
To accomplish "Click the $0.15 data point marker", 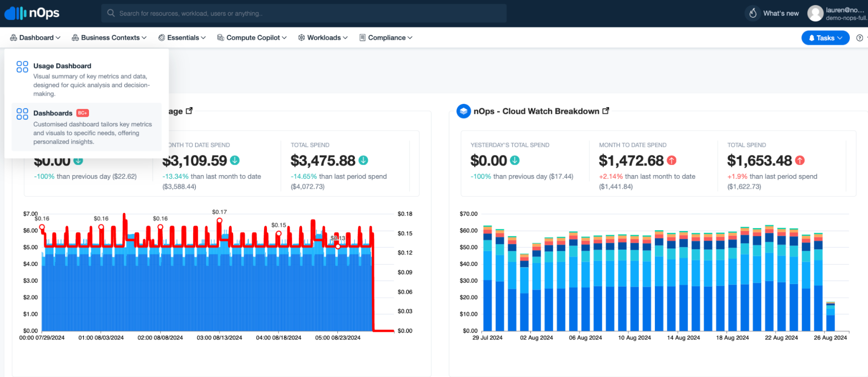I will [279, 233].
